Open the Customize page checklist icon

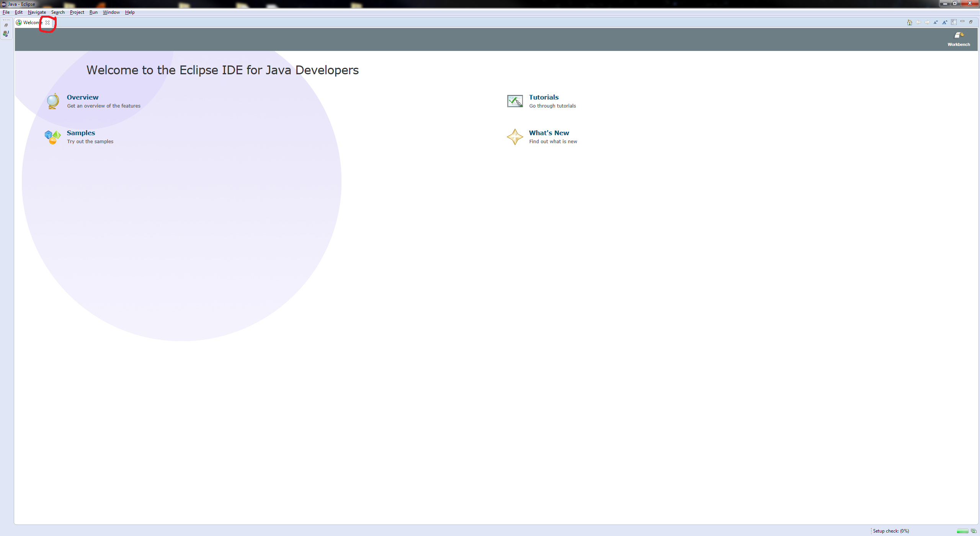point(954,22)
